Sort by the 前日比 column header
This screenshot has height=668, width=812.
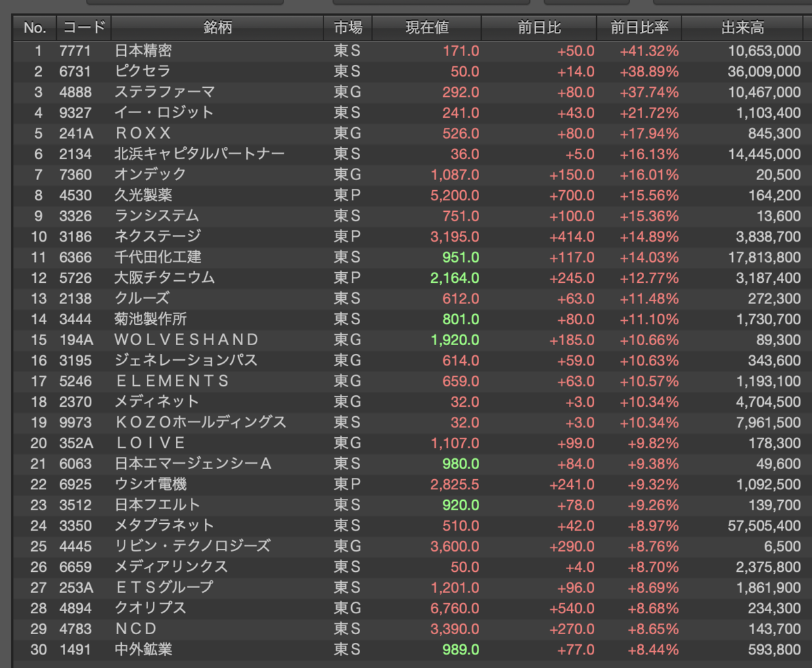pos(539,28)
